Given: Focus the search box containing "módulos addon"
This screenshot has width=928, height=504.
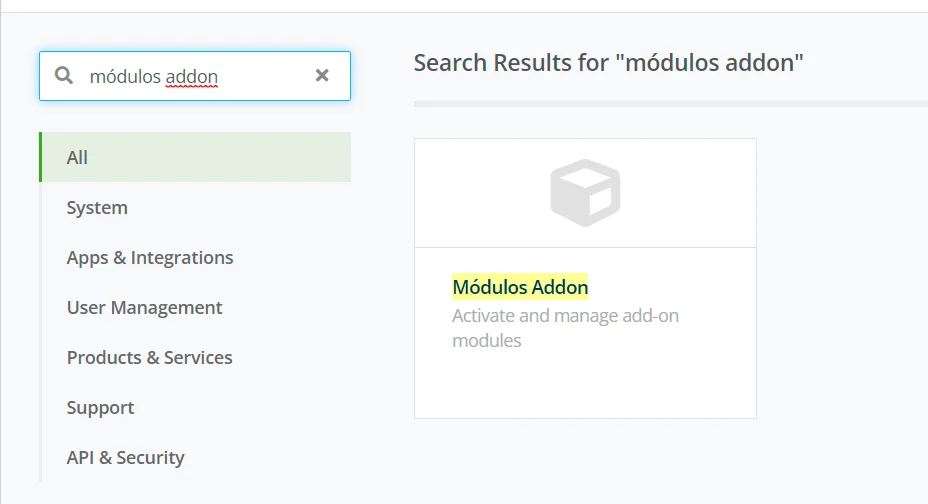Looking at the screenshot, I should coord(195,76).
